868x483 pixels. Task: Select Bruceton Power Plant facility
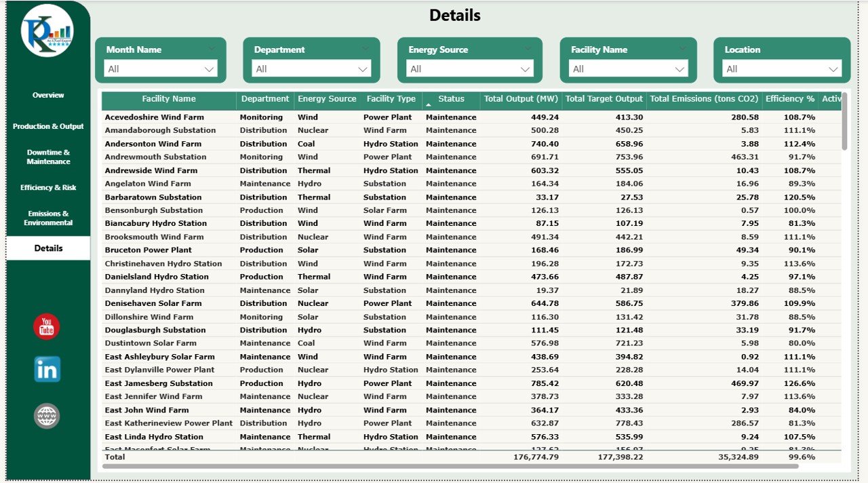click(x=148, y=250)
